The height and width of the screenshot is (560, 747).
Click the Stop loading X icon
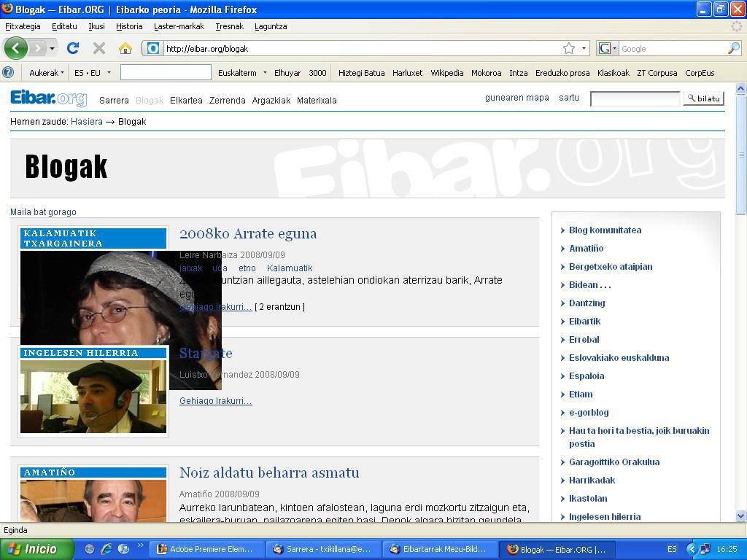99,48
